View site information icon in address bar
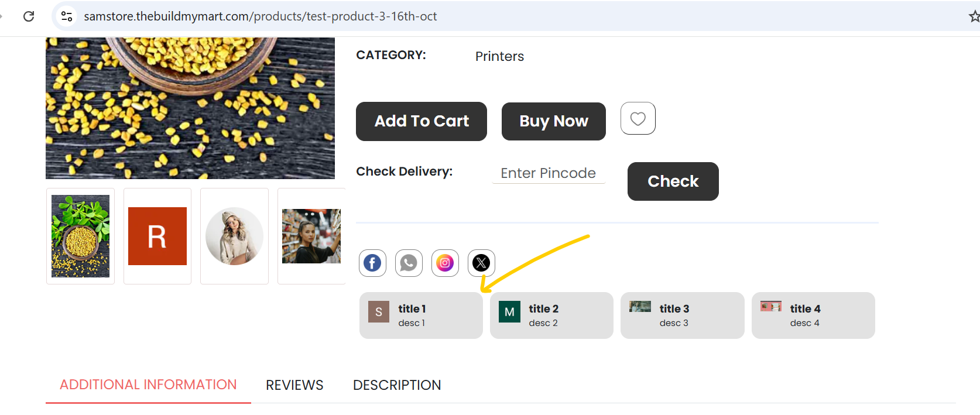The width and height of the screenshot is (980, 415). (x=67, y=16)
